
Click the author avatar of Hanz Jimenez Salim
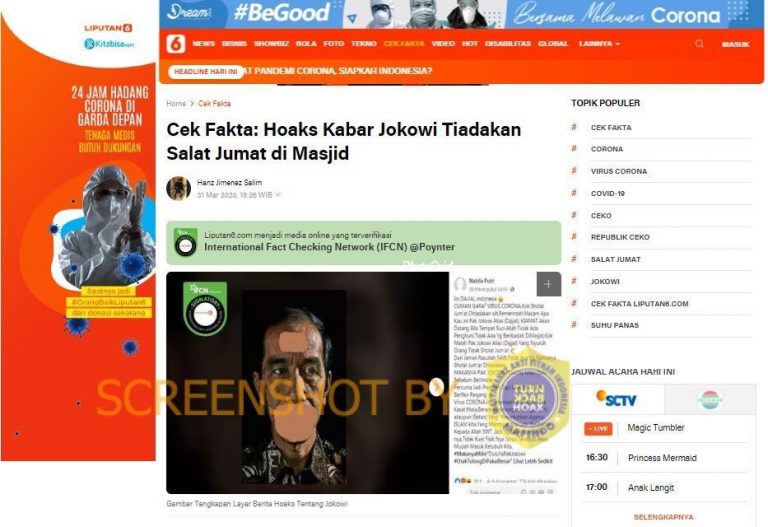pos(178,189)
